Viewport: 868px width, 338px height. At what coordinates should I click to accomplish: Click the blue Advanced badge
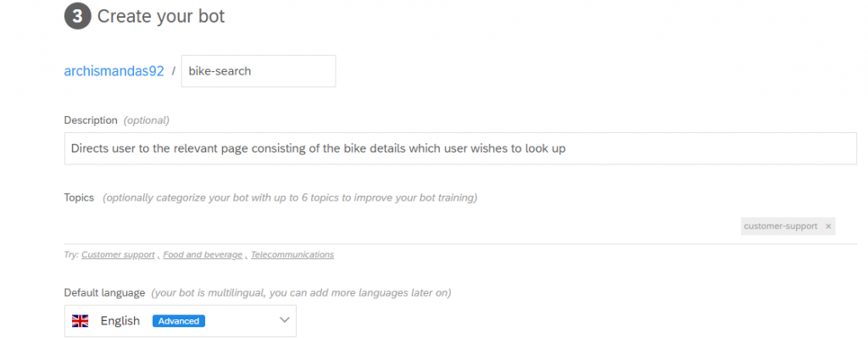(179, 321)
